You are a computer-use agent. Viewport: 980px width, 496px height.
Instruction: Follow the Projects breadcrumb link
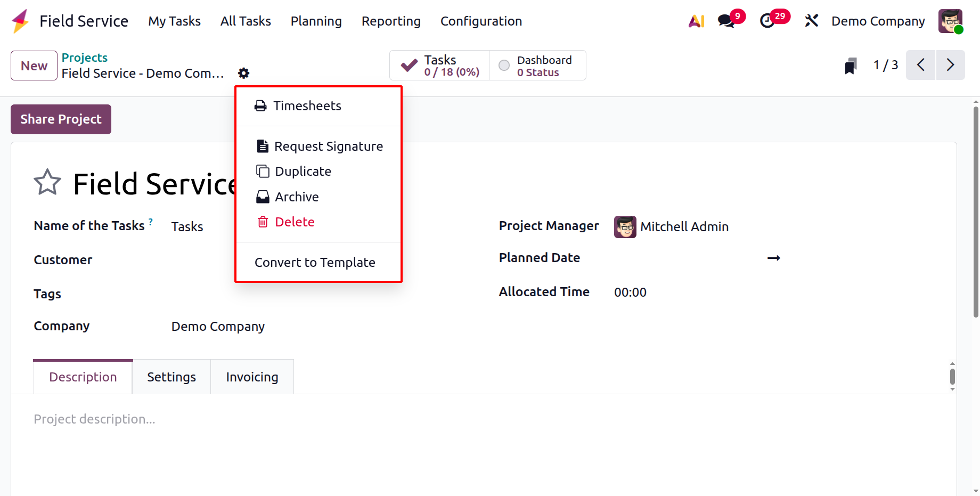tap(85, 58)
